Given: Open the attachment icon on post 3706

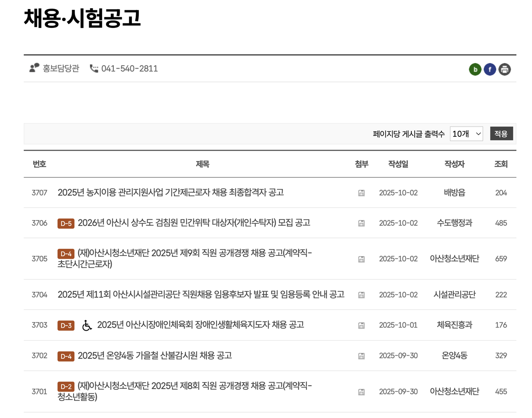Looking at the screenshot, I should (x=361, y=223).
